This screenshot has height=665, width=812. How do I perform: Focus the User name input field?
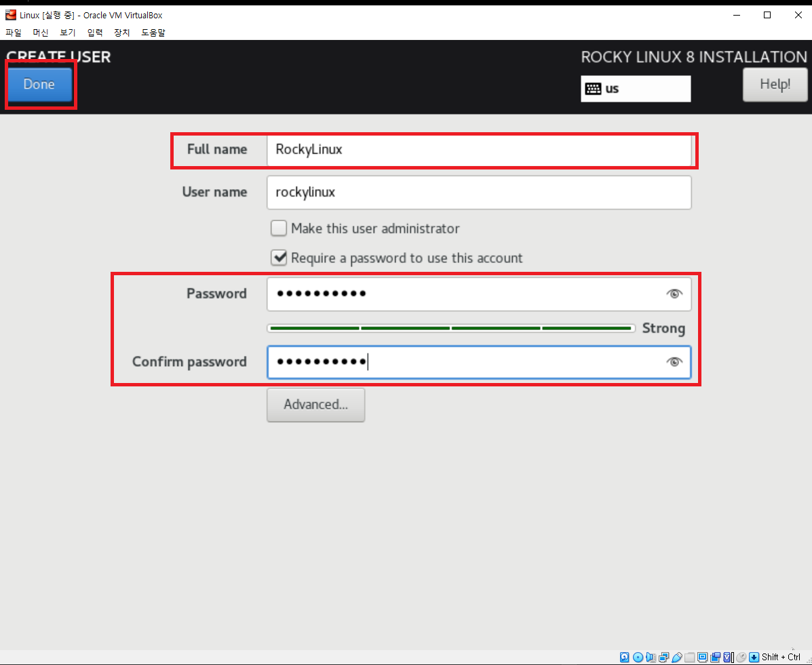click(479, 193)
